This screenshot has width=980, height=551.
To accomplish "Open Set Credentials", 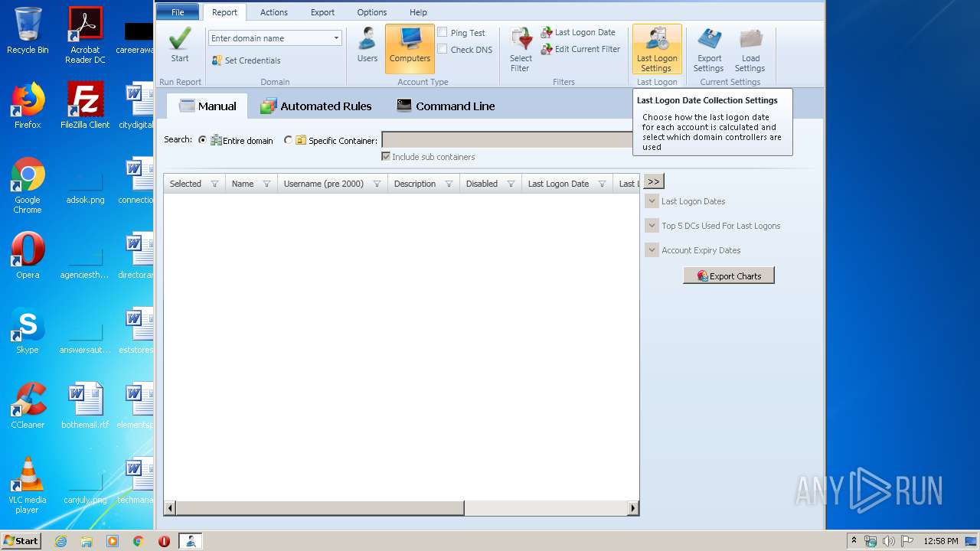I will (247, 60).
